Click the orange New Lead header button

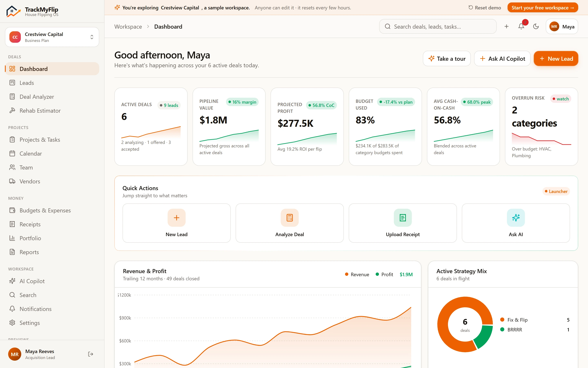point(556,59)
